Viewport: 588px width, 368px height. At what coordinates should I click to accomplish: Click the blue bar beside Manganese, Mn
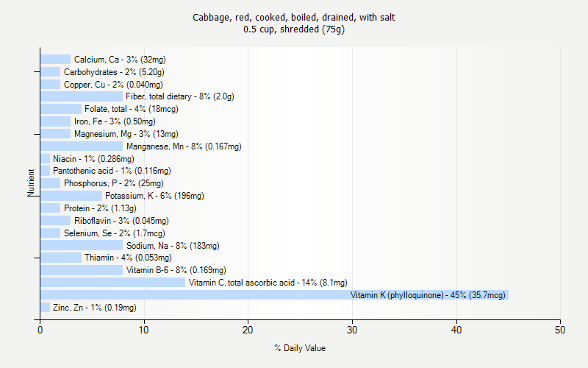(x=82, y=146)
